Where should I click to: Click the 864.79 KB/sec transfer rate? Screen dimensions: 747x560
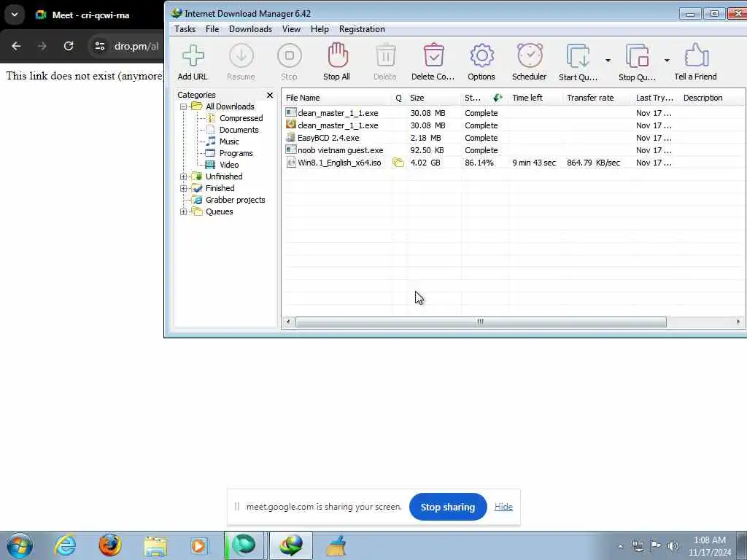point(594,163)
